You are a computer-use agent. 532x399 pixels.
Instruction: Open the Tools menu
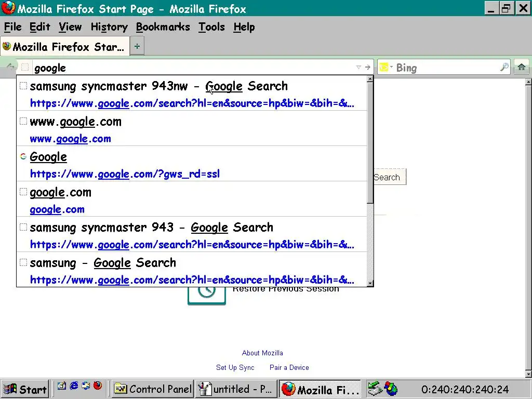(211, 27)
